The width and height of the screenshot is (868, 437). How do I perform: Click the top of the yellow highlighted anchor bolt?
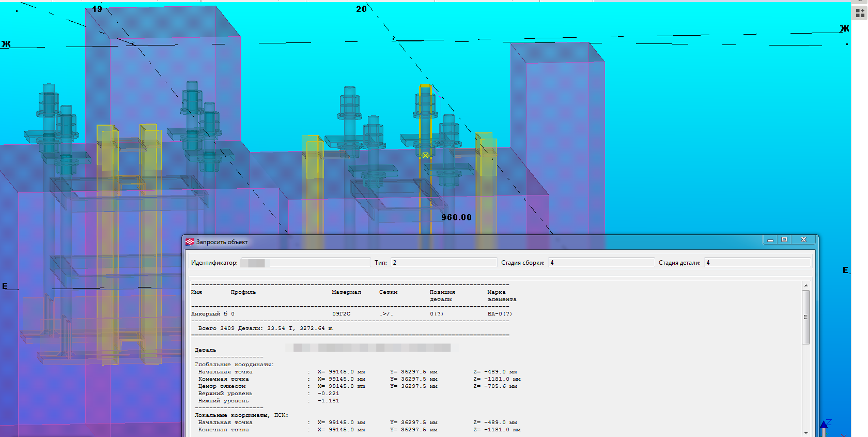[x=425, y=86]
